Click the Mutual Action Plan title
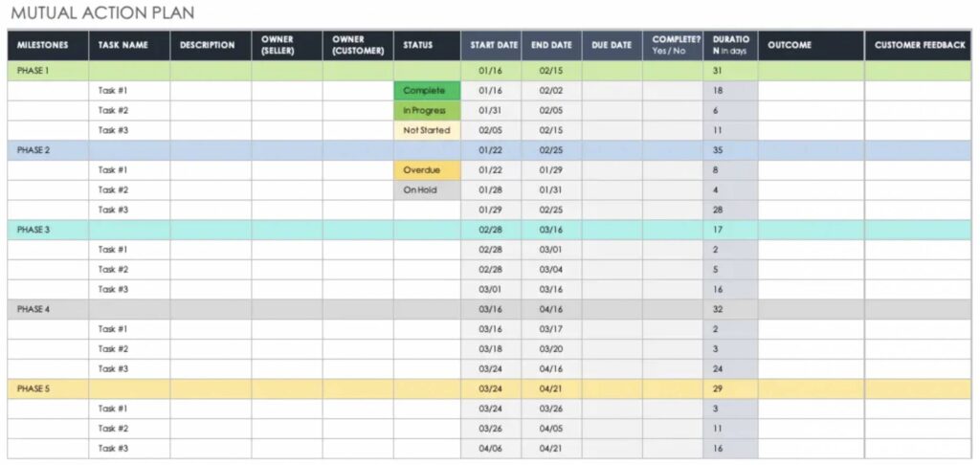This screenshot has height=465, width=980. pos(101,12)
